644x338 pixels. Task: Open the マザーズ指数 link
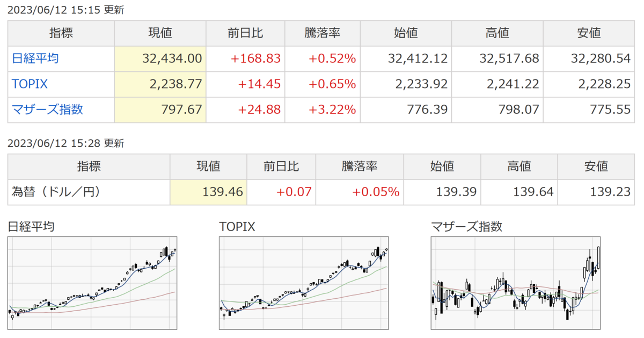tap(47, 110)
